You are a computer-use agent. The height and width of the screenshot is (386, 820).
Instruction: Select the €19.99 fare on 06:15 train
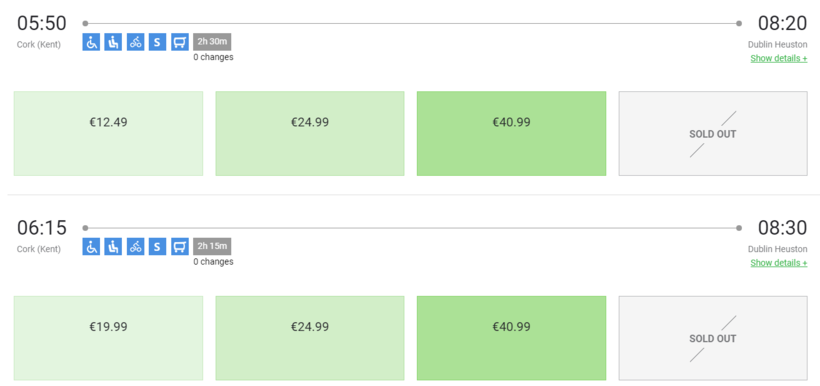point(108,338)
